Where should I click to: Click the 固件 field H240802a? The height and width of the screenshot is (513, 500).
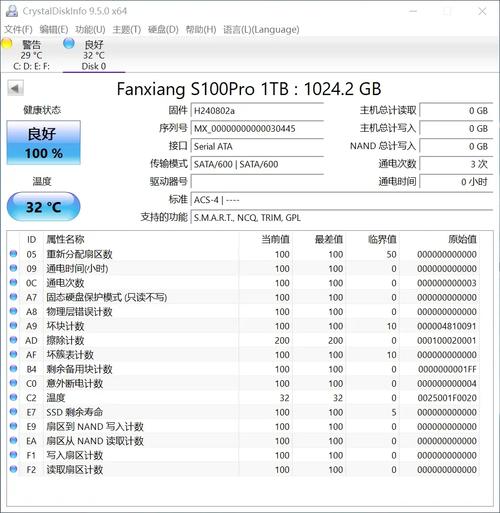pyautogui.click(x=257, y=110)
